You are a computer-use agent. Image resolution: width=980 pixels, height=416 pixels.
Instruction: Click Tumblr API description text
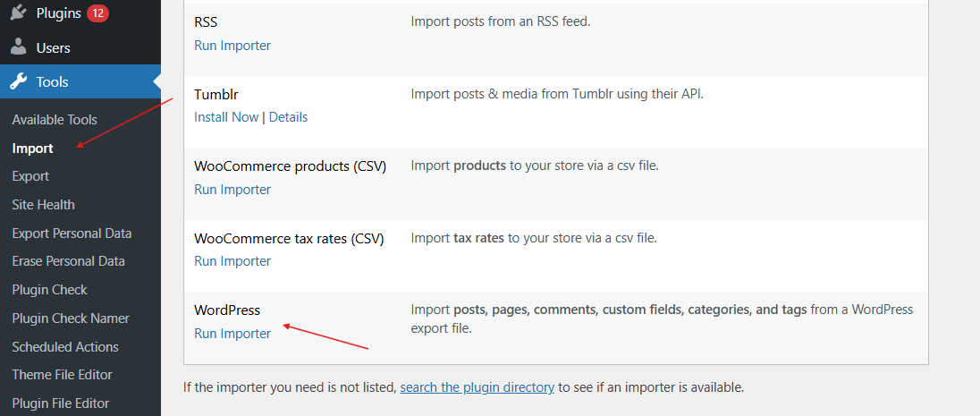pyautogui.click(x=557, y=95)
